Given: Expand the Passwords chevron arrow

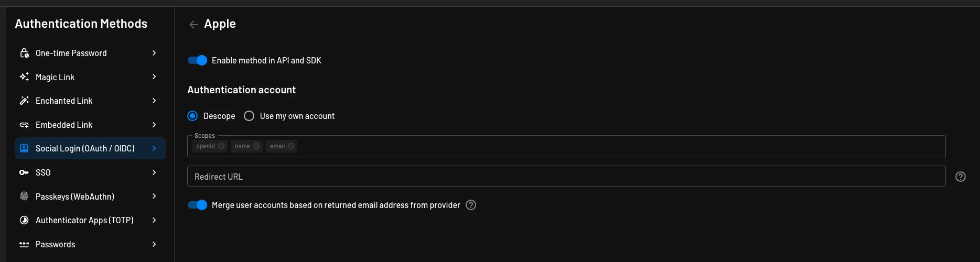Looking at the screenshot, I should click(154, 244).
